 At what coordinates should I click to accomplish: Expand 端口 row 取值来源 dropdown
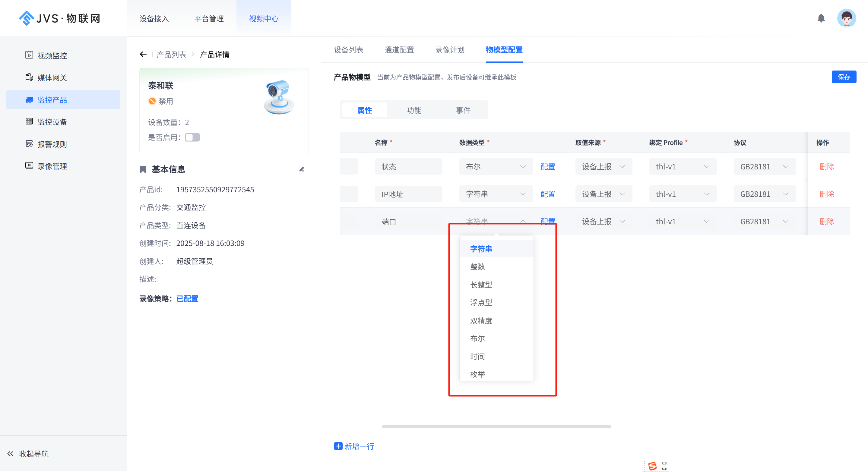pos(603,222)
